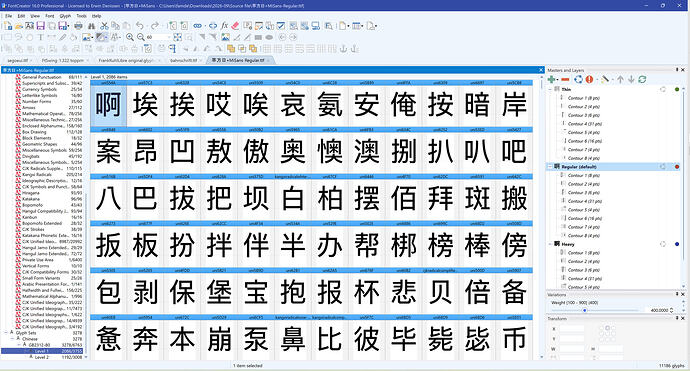The image size is (690, 371).
Task: Click the Print icon
Action: click(78, 26)
